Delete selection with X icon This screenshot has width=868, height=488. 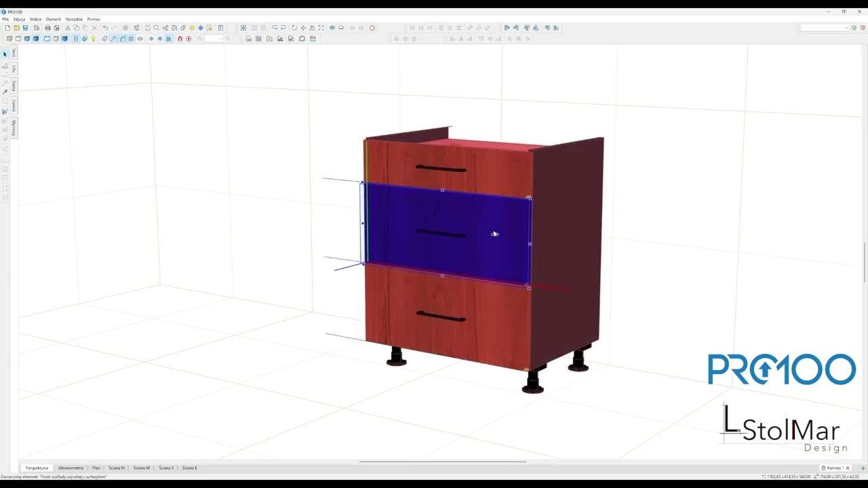point(94,28)
